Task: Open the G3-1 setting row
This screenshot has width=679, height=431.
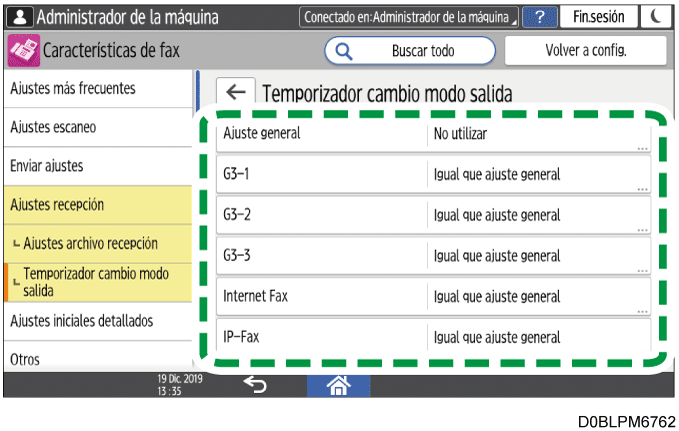Action: pyautogui.click(x=433, y=174)
